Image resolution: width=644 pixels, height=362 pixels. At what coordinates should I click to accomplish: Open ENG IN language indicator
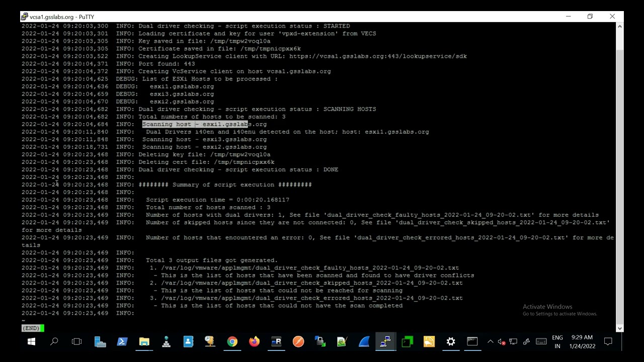tap(557, 342)
